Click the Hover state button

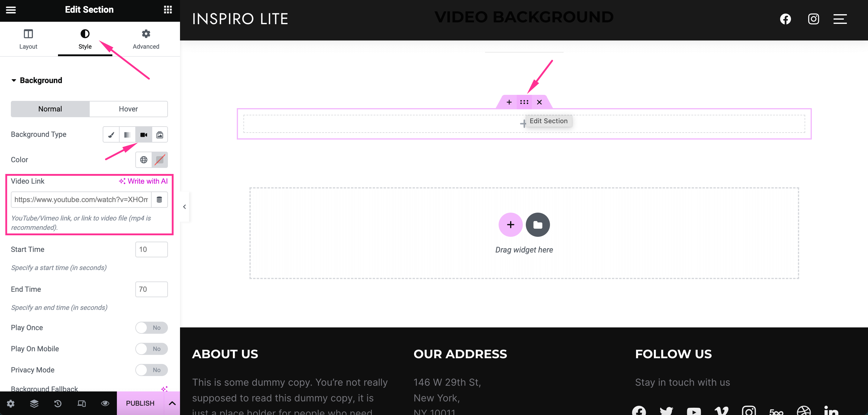[x=128, y=108]
